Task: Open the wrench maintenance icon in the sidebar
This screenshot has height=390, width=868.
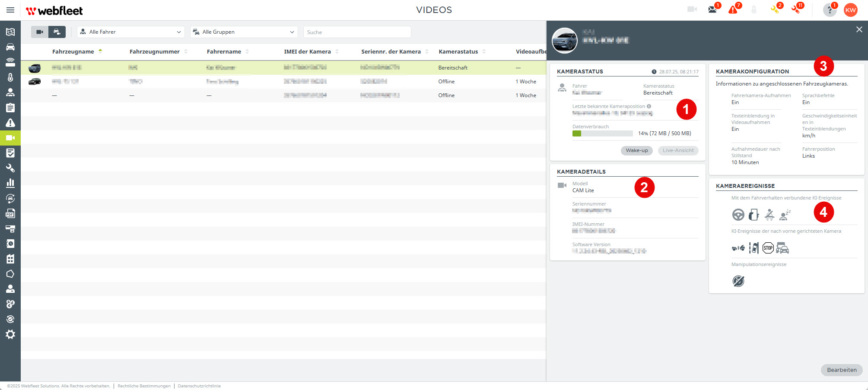Action: click(x=10, y=168)
